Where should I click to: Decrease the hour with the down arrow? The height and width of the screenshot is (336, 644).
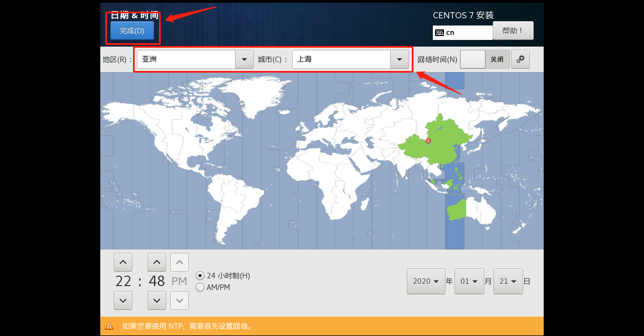123,301
